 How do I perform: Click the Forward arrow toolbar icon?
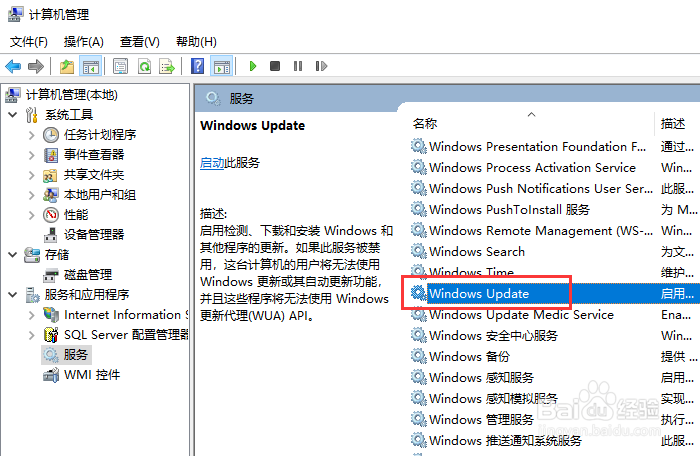(36, 67)
